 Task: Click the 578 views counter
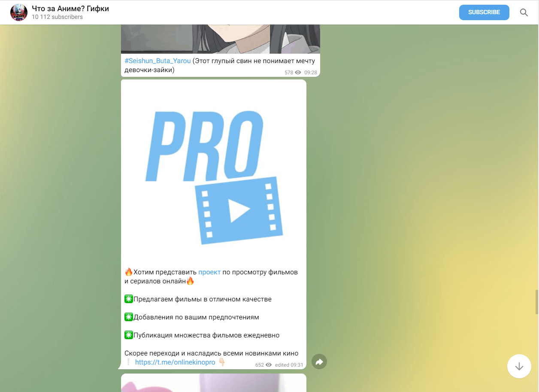pos(288,73)
